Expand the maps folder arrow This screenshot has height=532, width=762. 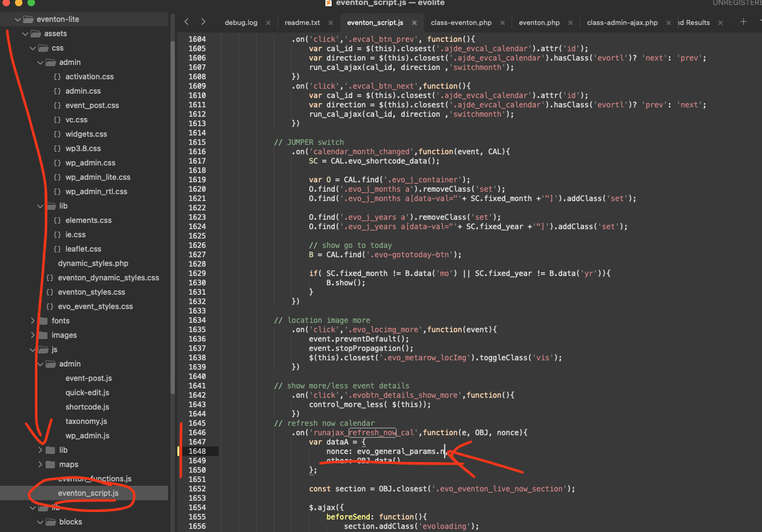[41, 465]
